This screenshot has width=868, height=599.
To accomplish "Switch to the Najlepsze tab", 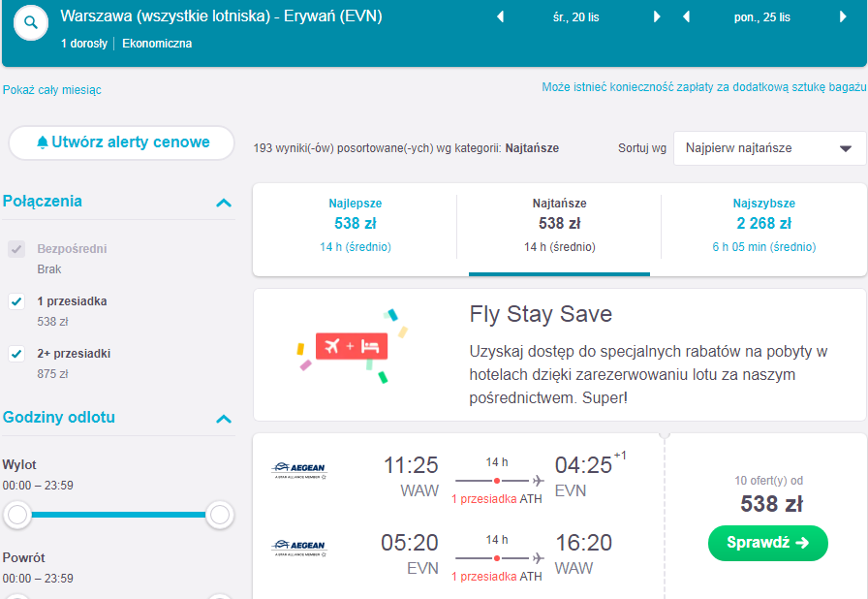I will coord(355,226).
